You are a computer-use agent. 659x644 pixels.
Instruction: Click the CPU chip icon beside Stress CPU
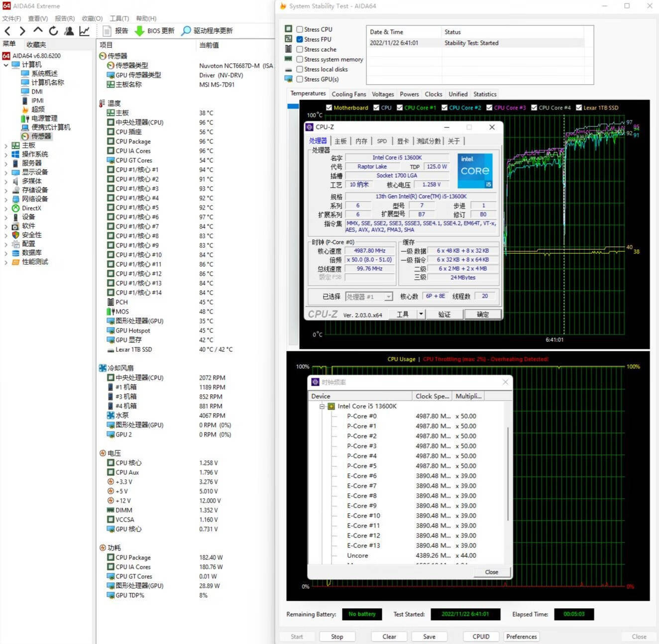pyautogui.click(x=289, y=29)
